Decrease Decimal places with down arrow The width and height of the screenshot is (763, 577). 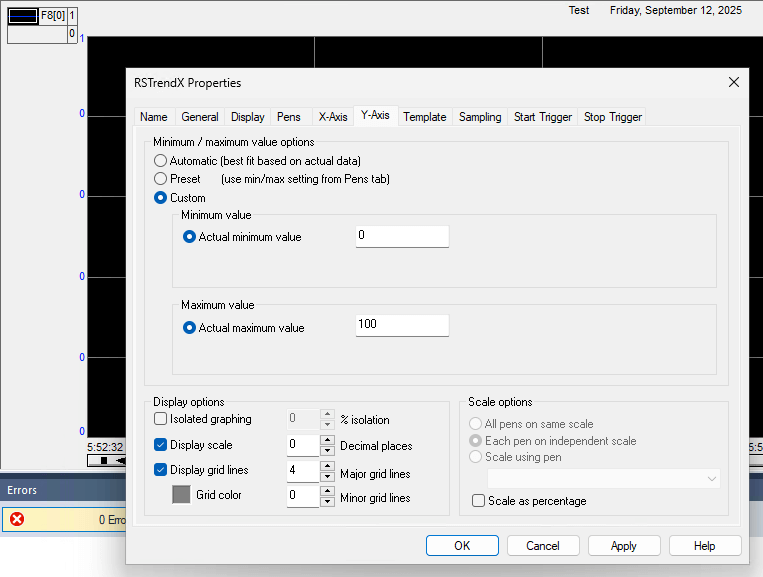[328, 450]
